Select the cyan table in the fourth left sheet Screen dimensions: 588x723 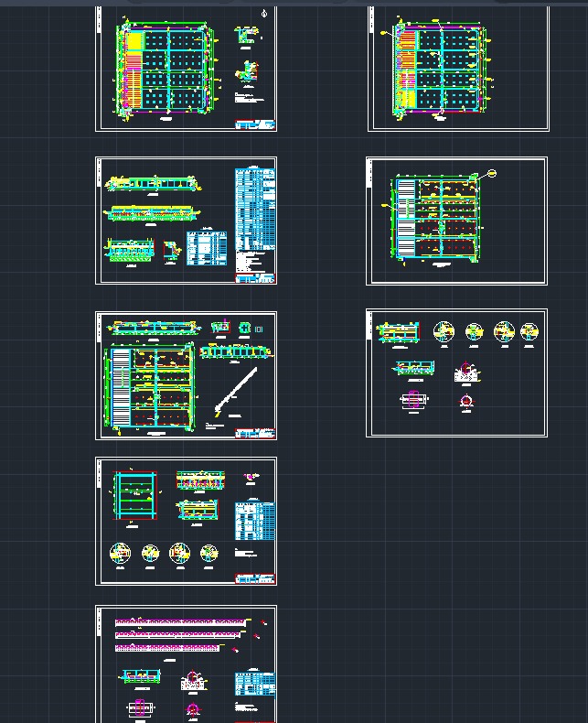tap(255, 521)
